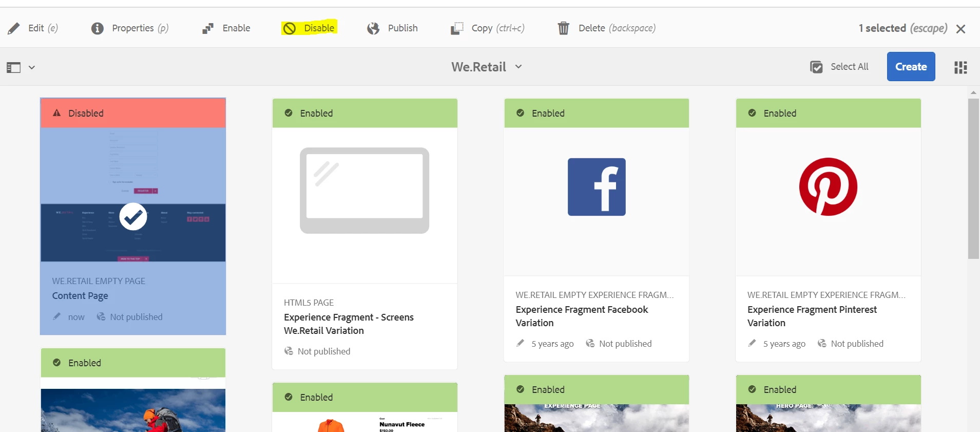Switch view with the card grid icon
Screen dimensions: 980x432
960,67
